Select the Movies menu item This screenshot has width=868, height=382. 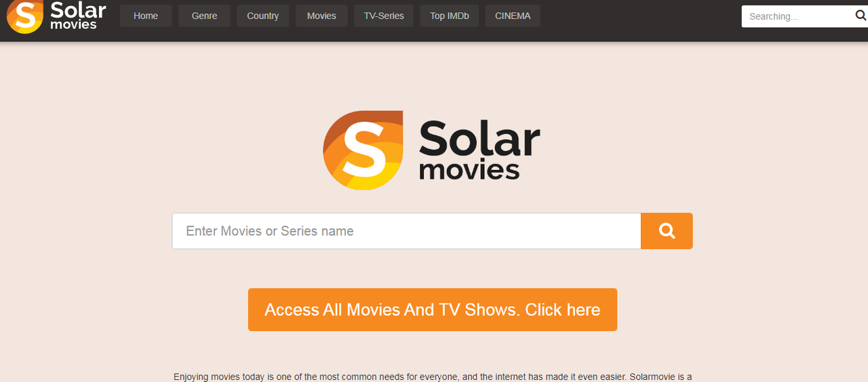(x=321, y=16)
